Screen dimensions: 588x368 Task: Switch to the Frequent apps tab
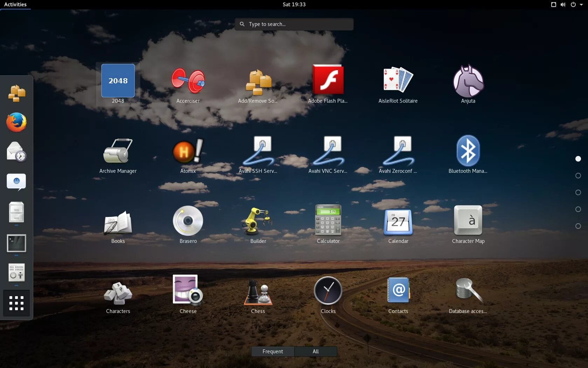[273, 352]
